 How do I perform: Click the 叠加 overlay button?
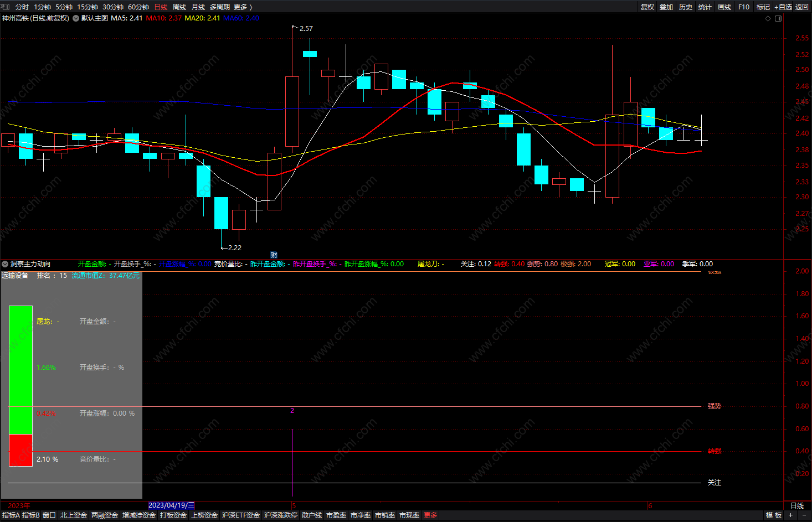click(666, 7)
